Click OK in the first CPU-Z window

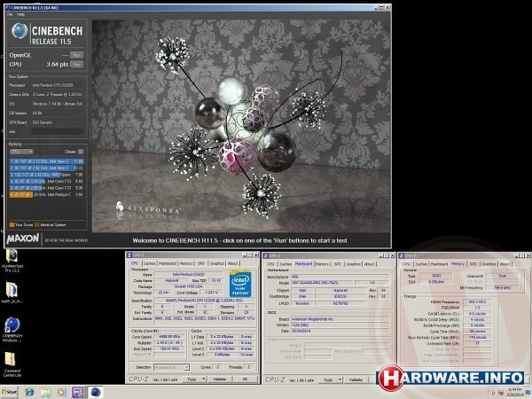[245, 379]
